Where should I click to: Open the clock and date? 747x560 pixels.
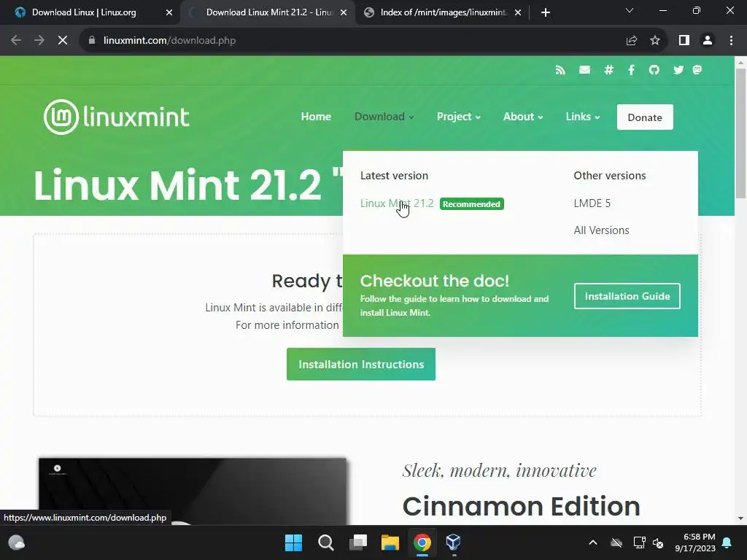695,542
